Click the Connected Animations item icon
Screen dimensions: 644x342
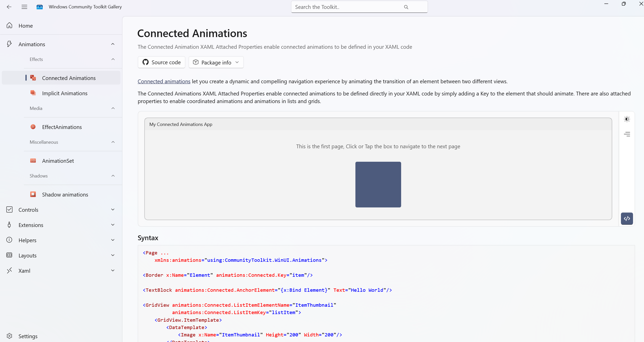33,78
